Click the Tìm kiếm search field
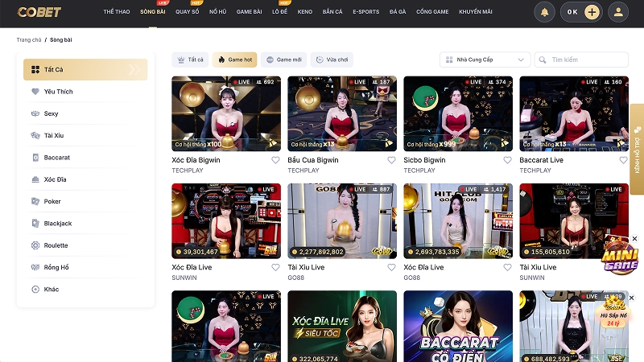644x362 pixels. click(581, 60)
